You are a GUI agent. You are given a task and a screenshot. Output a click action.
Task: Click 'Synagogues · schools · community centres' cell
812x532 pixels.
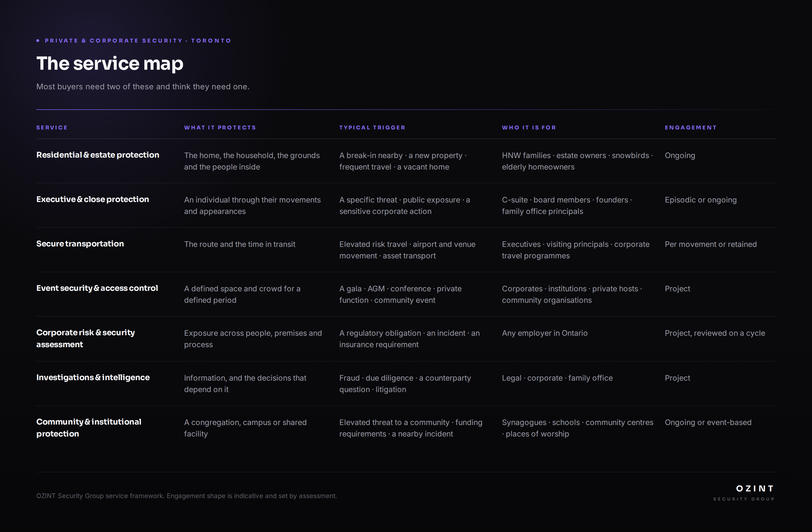pyautogui.click(x=578, y=428)
